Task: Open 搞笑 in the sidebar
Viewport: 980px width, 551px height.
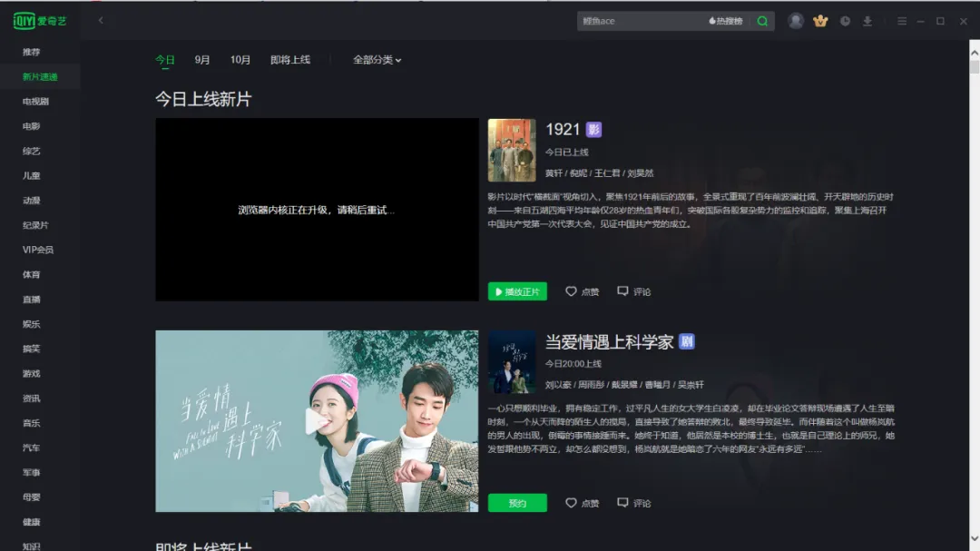Action: pyautogui.click(x=31, y=349)
